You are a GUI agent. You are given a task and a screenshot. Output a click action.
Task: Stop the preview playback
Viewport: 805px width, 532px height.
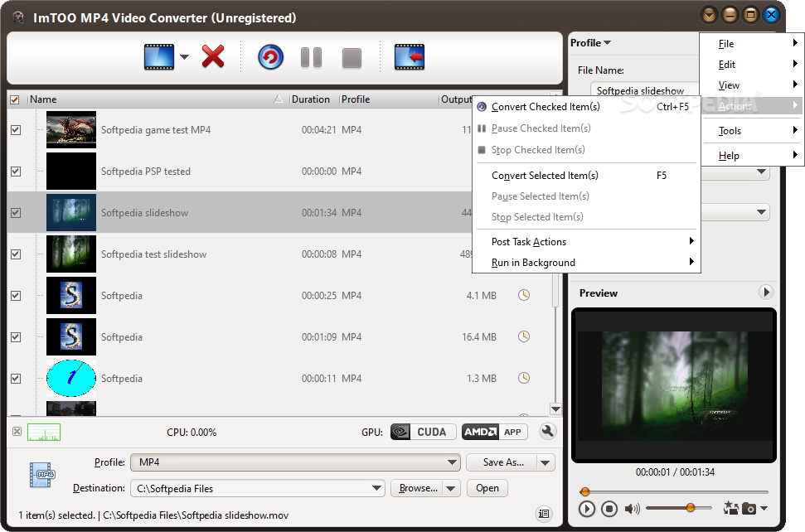pos(609,509)
